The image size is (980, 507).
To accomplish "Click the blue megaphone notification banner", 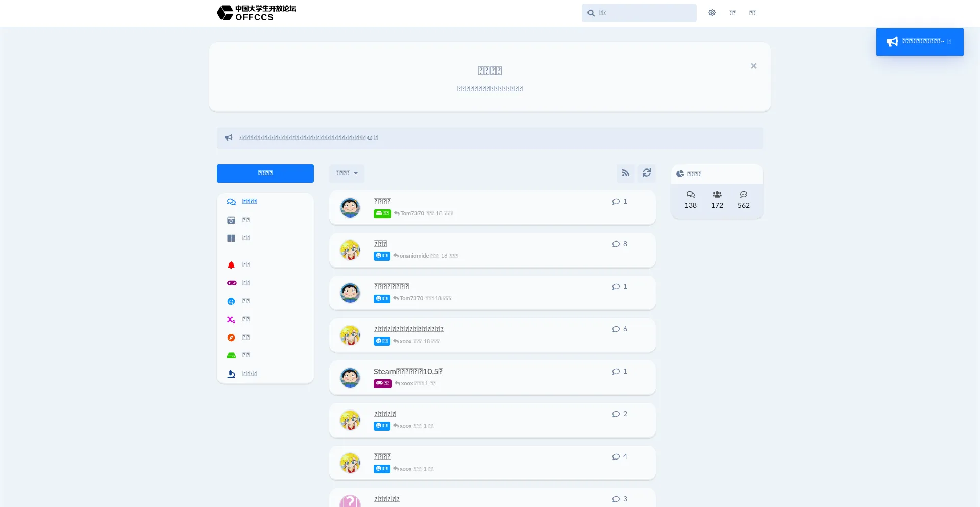I will point(919,42).
